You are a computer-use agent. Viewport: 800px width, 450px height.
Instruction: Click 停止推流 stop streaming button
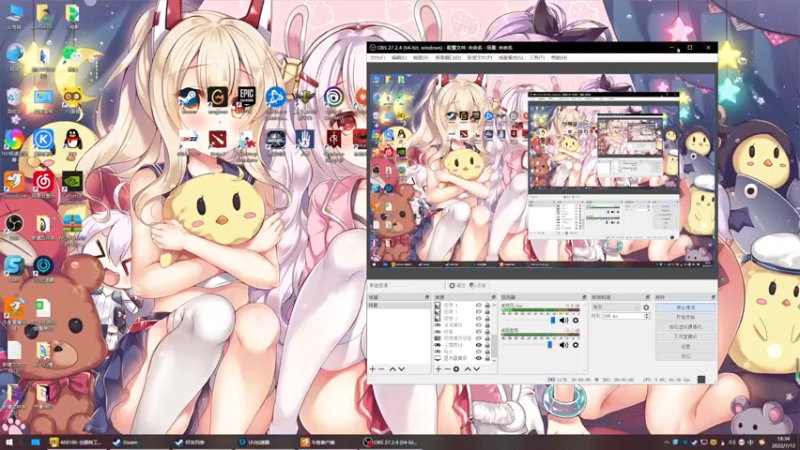click(685, 308)
